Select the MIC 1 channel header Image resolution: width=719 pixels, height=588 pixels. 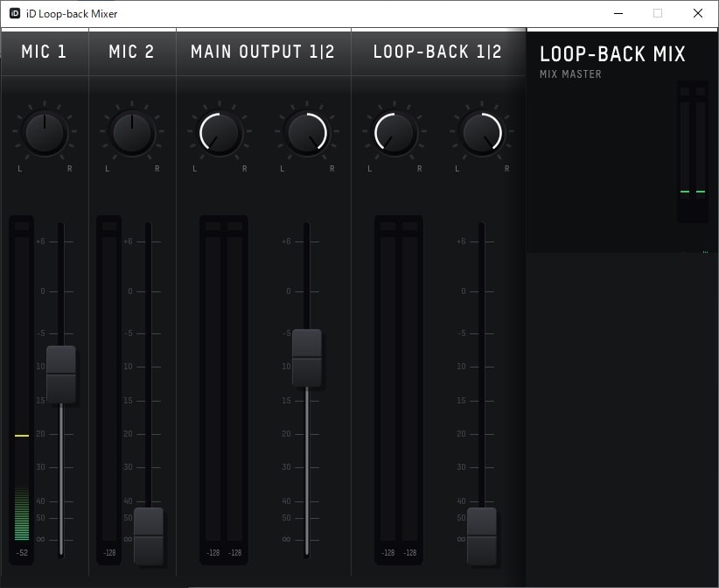point(45,52)
